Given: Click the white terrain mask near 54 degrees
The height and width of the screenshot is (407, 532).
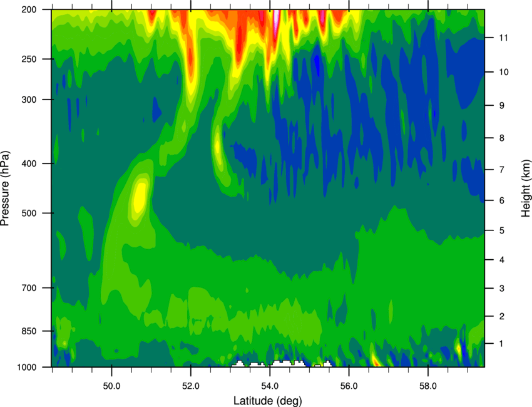Looking at the screenshot, I should pyautogui.click(x=287, y=364).
